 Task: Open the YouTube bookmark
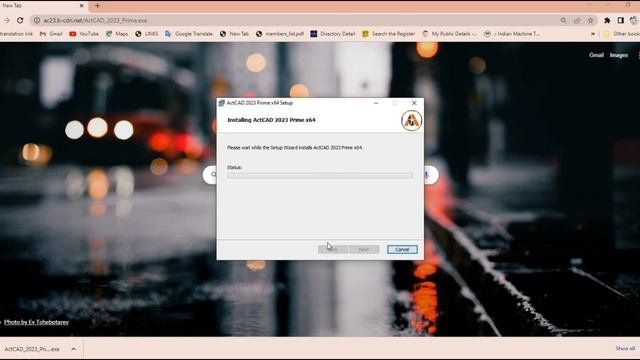click(x=84, y=34)
